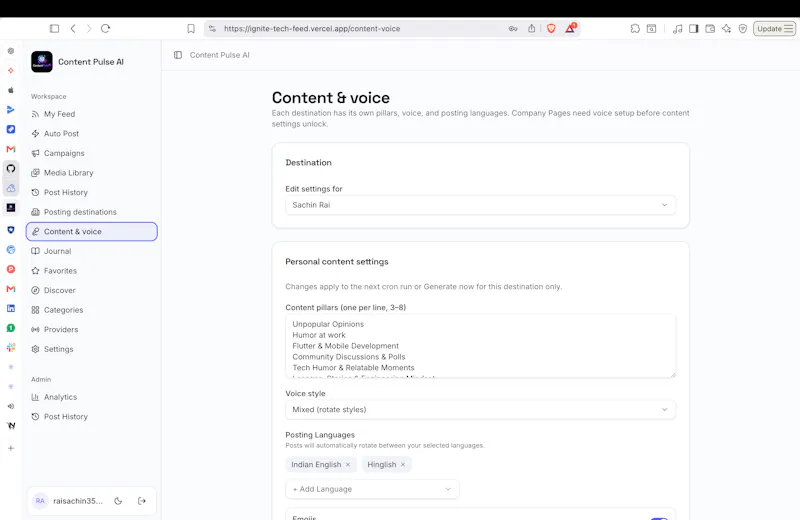Open Providers page
The height and width of the screenshot is (520, 800).
tap(92, 330)
